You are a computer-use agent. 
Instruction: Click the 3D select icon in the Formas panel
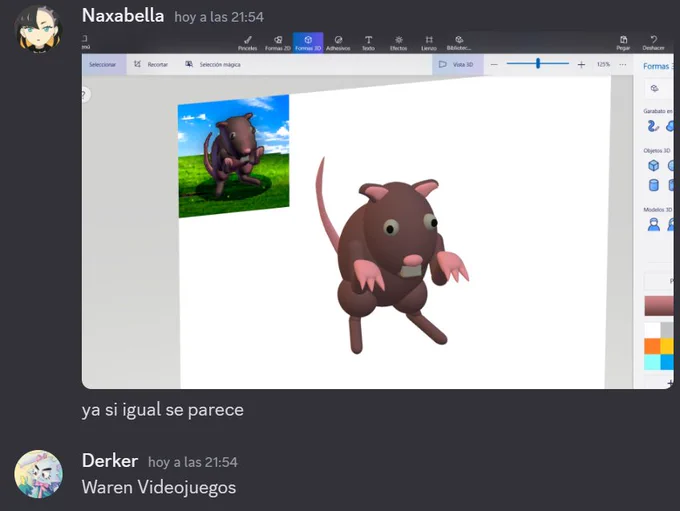coord(655,88)
